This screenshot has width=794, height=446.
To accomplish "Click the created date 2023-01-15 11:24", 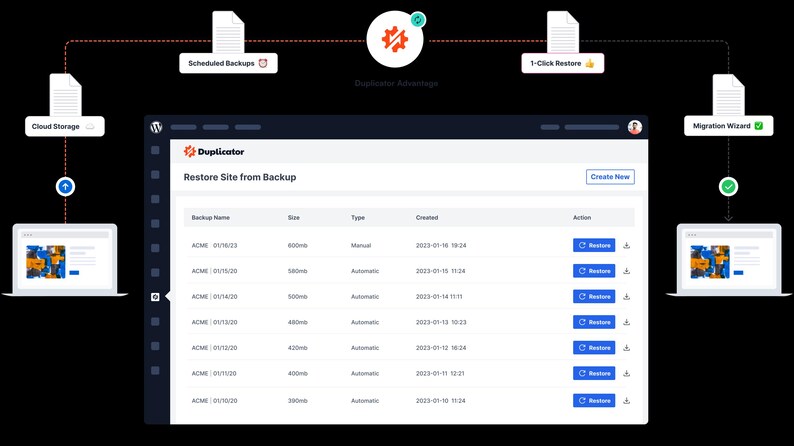I will click(x=441, y=271).
